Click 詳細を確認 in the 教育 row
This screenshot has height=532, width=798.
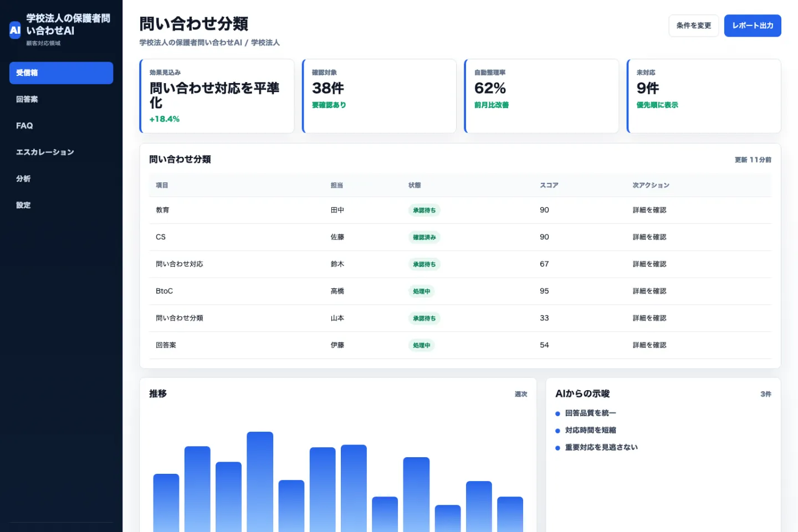(649, 210)
